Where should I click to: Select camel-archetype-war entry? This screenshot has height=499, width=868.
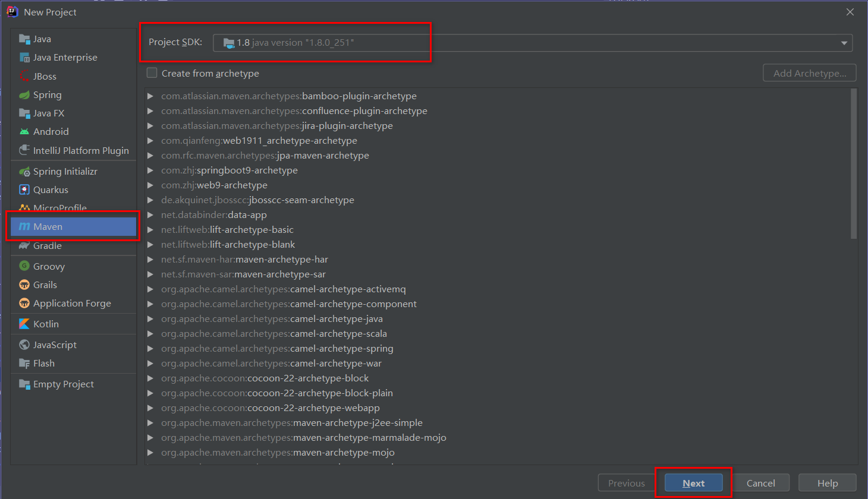click(271, 364)
